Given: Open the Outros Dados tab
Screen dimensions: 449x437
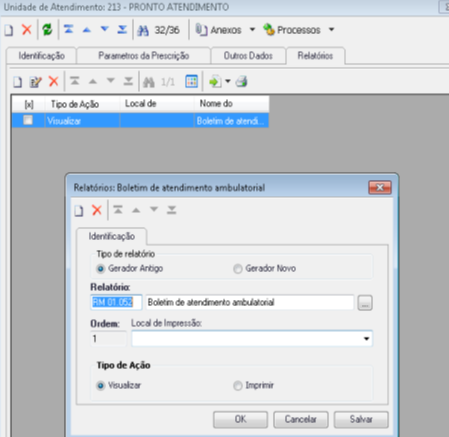Looking at the screenshot, I should pyautogui.click(x=248, y=56).
